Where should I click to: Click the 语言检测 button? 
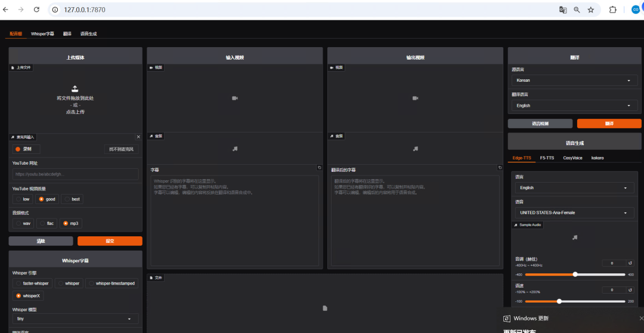540,124
